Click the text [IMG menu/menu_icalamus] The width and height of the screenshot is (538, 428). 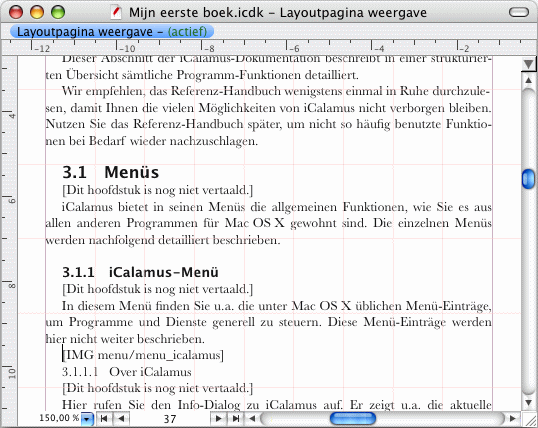tap(143, 355)
